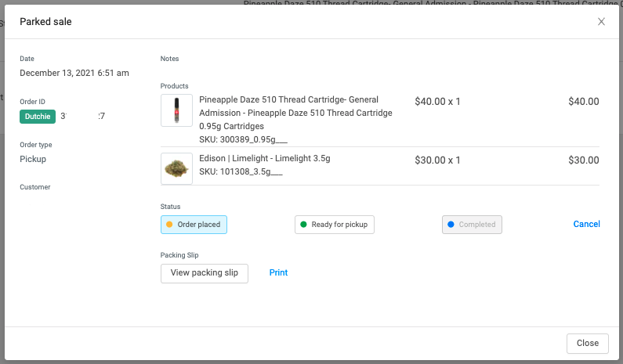Close the Parked sale dialog with X icon
Image resolution: width=623 pixels, height=364 pixels.
click(601, 22)
